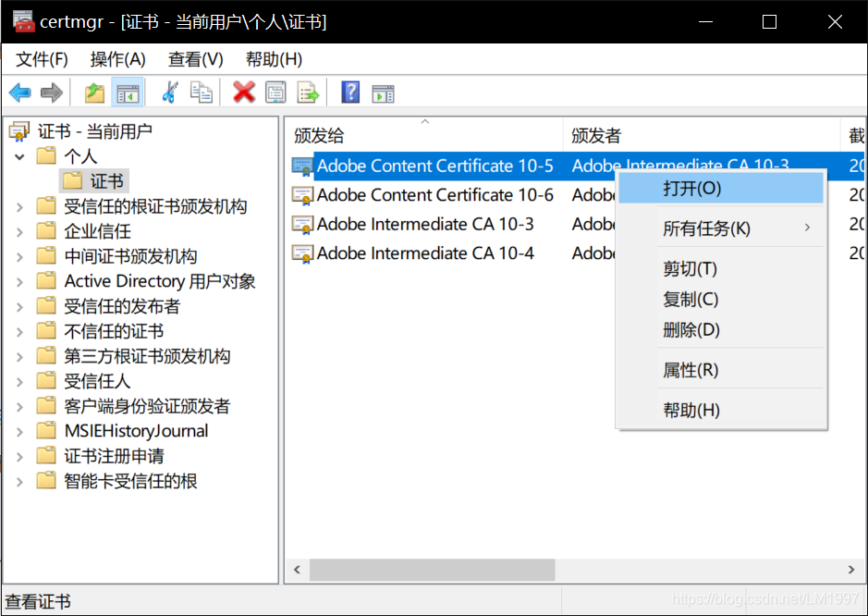Viewport: 868px width, 616px height.
Task: Click the Up one level folder icon
Action: [94, 92]
